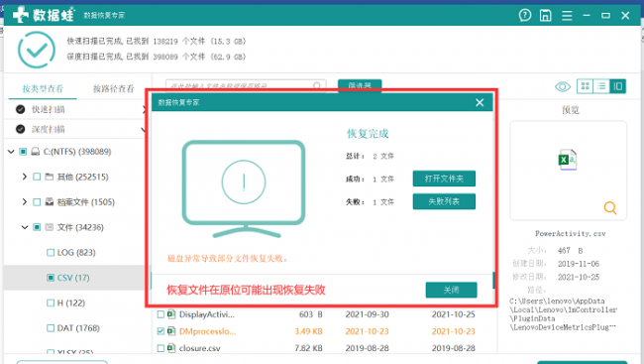Check the 档案文件 (1505) checkbox
Screen dimensions: 644x364
pyautogui.click(x=37, y=202)
